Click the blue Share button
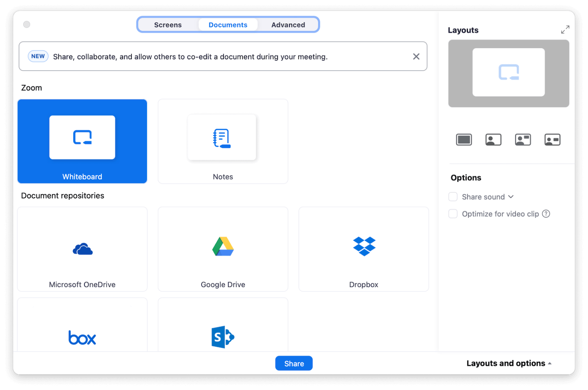This screenshot has width=588, height=390. tap(294, 363)
